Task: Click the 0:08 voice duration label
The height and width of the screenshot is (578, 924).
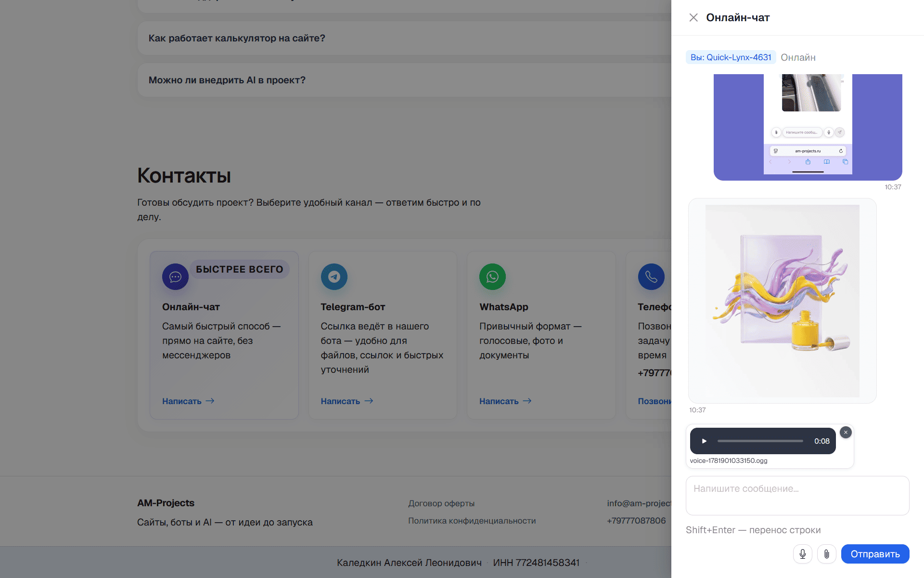Action: coord(822,441)
